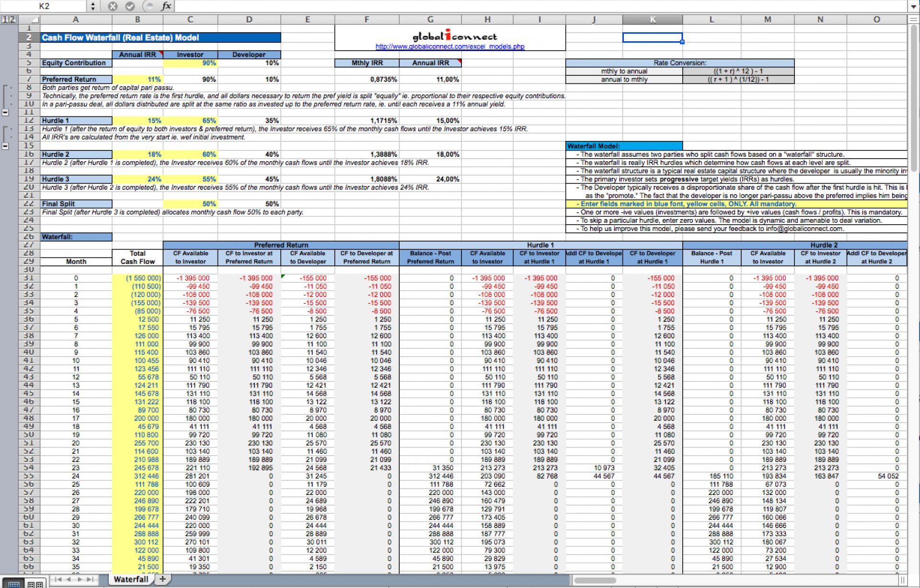Click the title cell Cash Flow Waterfall Model
Viewport: 920px width, 588px height.
[x=161, y=37]
